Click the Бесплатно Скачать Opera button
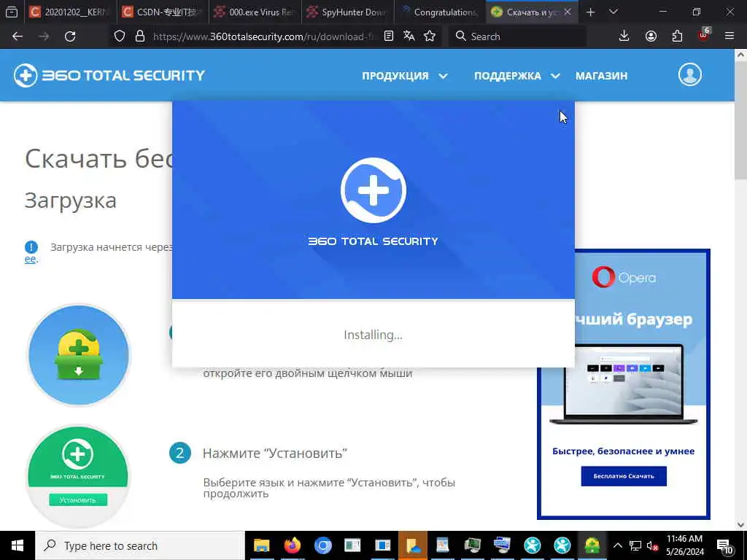Viewport: 747px width, 560px height. [624, 475]
